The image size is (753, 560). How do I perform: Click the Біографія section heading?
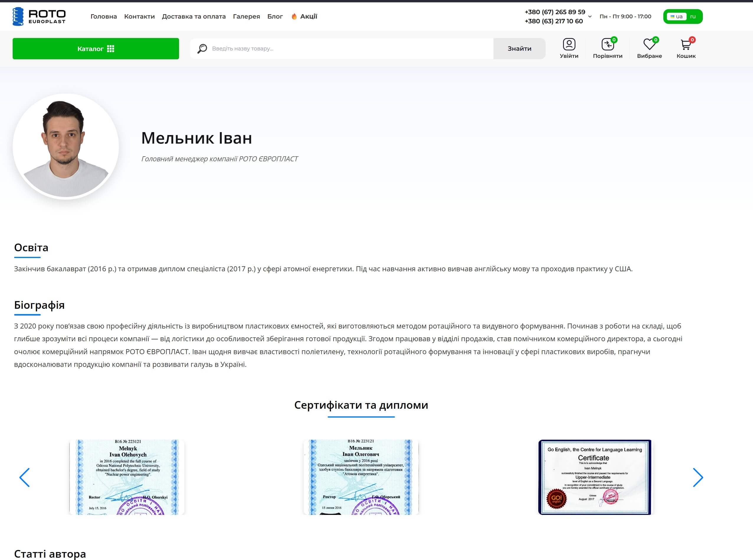coord(39,305)
